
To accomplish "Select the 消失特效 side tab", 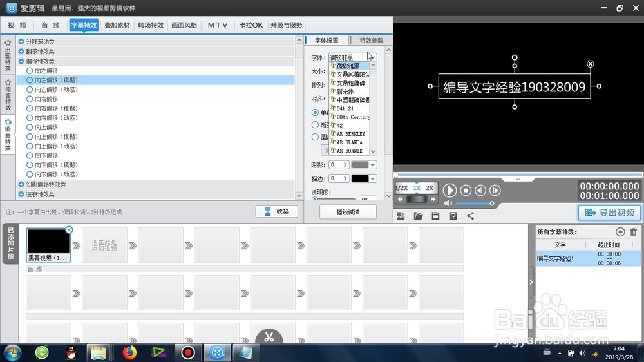I will tap(8, 135).
